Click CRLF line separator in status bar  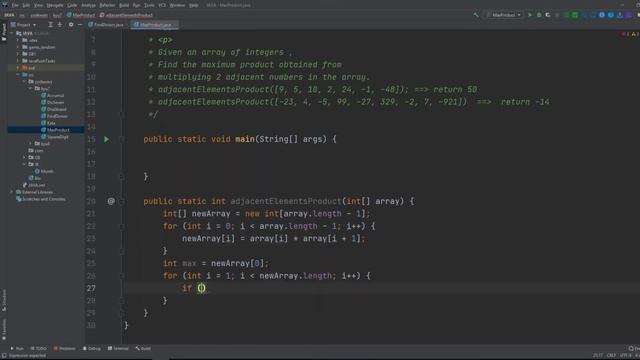click(x=611, y=356)
